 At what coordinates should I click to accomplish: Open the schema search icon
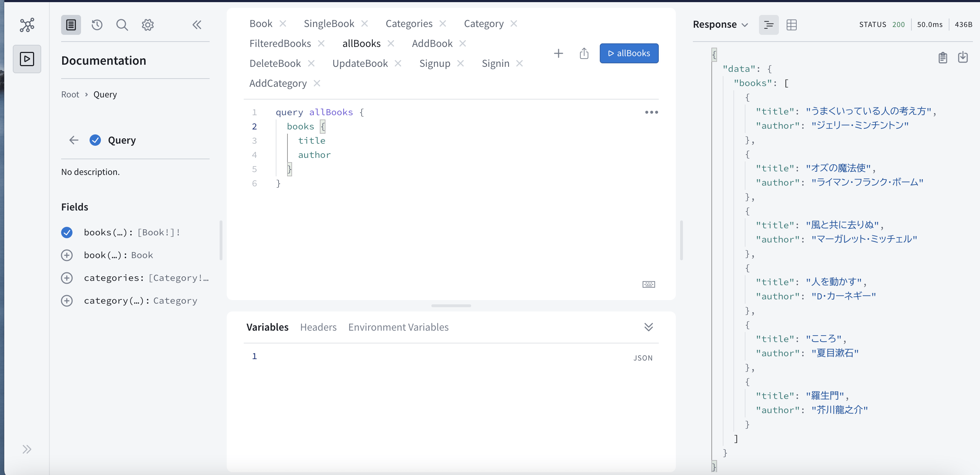click(x=122, y=25)
